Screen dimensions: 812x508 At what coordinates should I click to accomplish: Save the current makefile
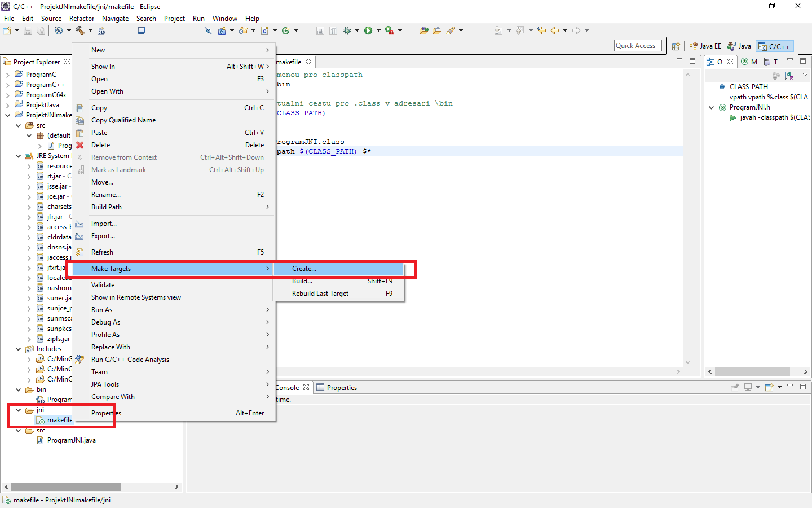(27, 30)
